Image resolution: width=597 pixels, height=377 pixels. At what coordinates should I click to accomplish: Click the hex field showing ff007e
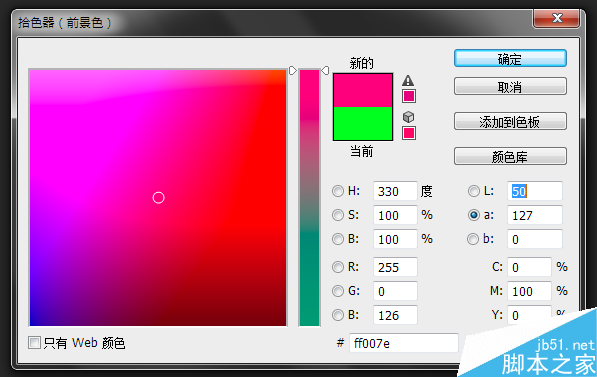404,343
